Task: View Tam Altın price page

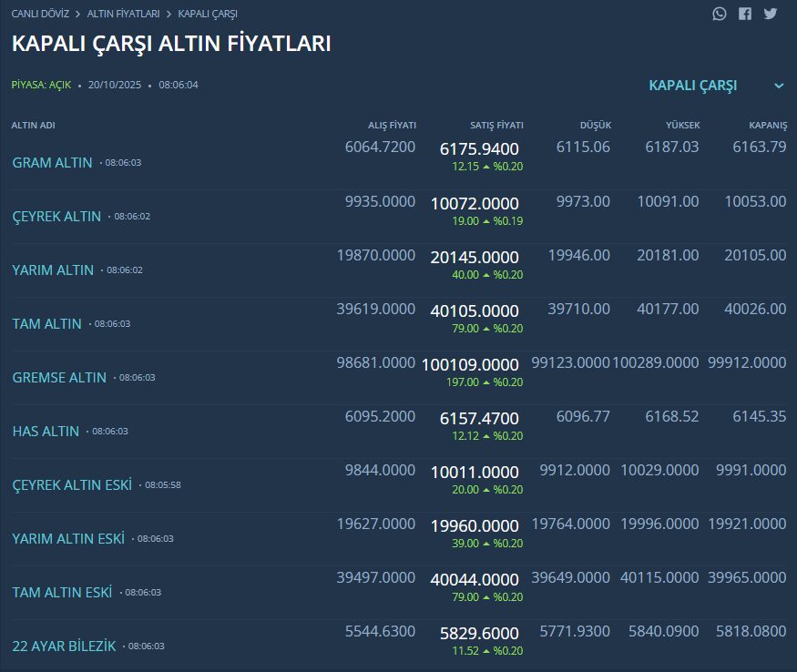Action: point(46,324)
